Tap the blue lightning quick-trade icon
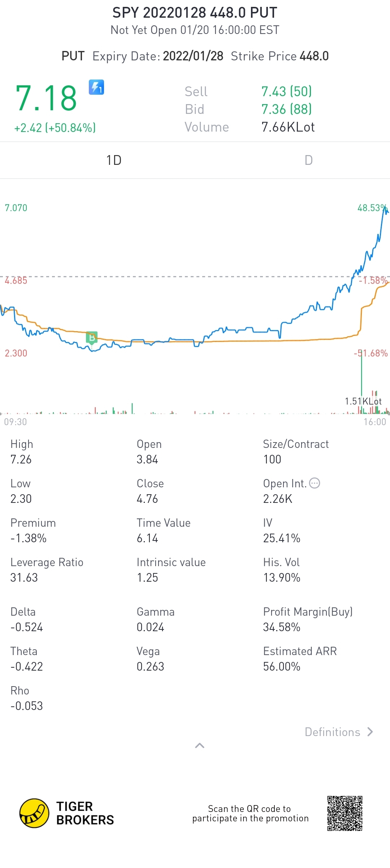This screenshot has height=868, width=390. tap(96, 87)
